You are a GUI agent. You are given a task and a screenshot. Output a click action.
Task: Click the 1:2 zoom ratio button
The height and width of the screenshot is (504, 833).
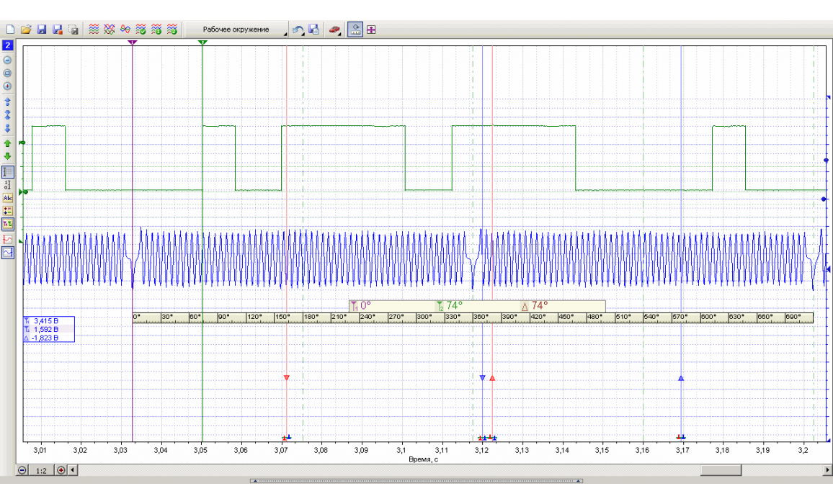pyautogui.click(x=42, y=471)
